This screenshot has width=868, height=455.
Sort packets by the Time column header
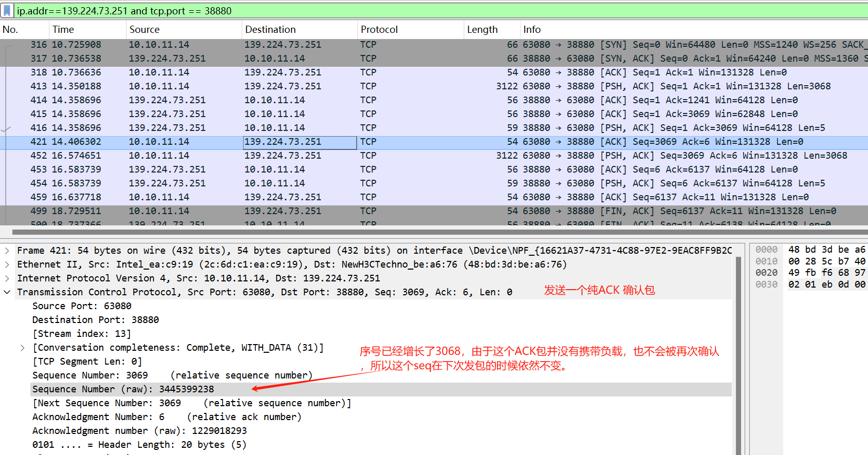point(87,30)
